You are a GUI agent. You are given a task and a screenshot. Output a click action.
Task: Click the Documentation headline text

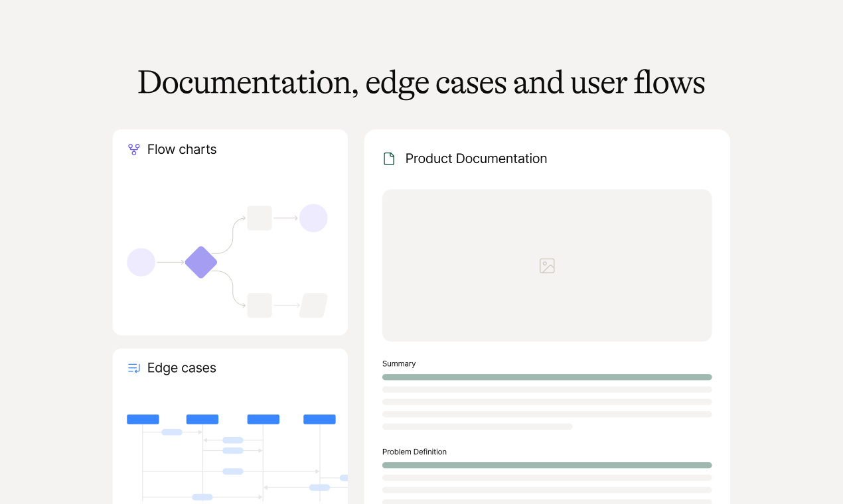(x=421, y=83)
